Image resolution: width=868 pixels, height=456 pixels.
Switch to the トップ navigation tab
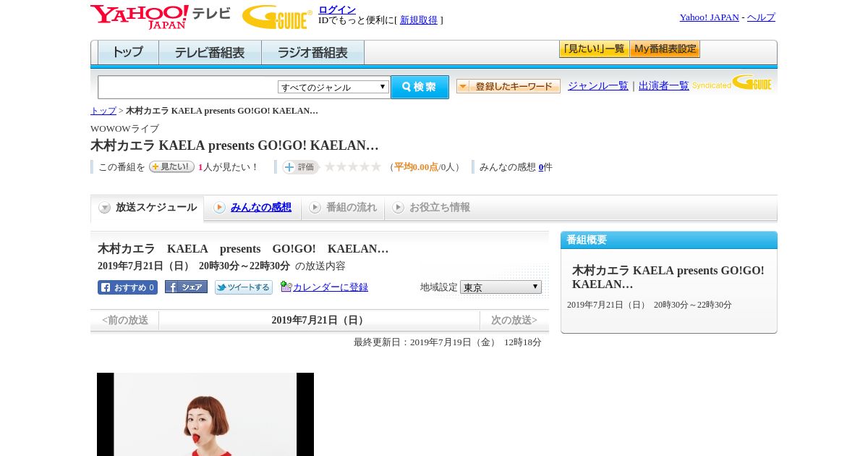point(128,53)
